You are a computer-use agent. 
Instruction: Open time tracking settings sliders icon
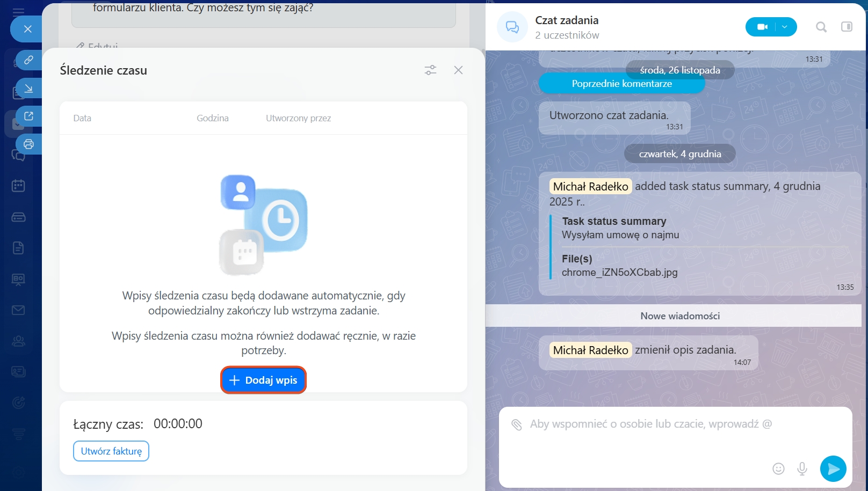pos(430,70)
